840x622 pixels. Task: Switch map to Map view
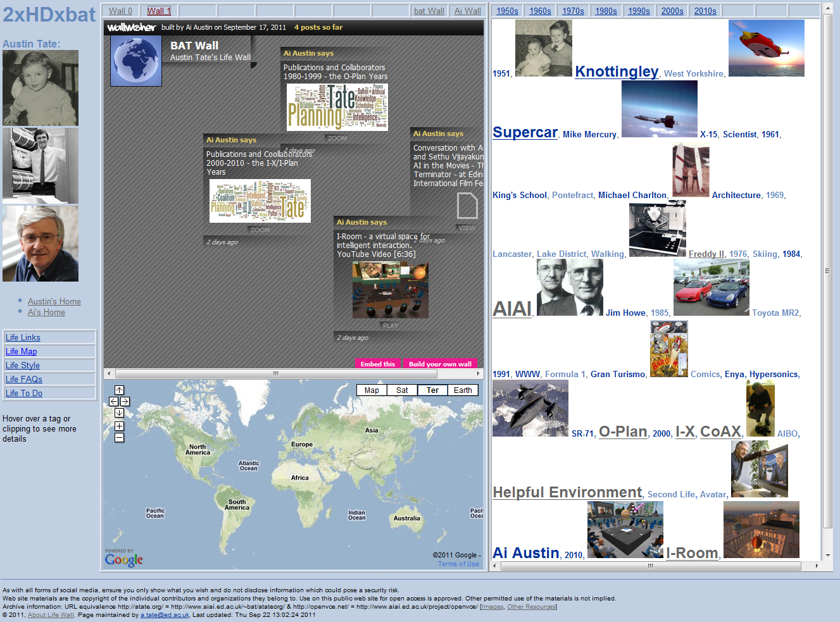point(372,390)
